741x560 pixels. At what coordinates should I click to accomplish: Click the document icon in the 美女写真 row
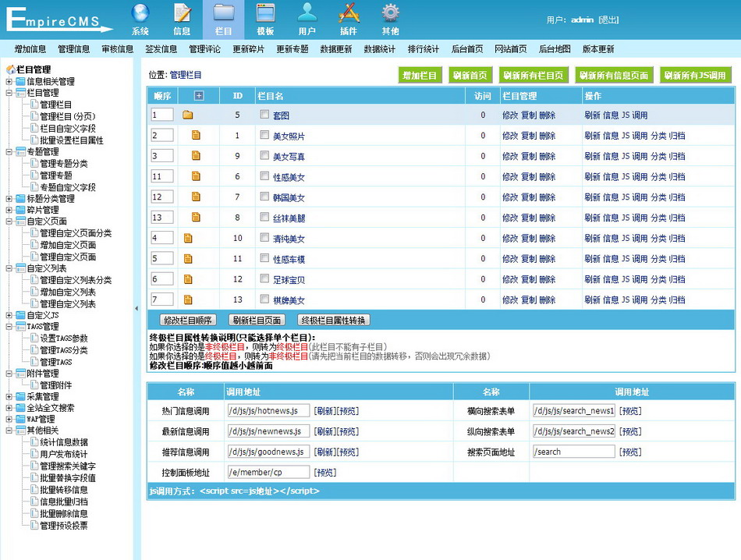[196, 155]
